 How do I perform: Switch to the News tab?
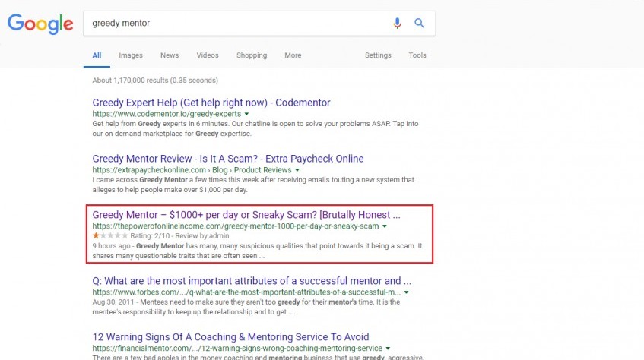170,55
